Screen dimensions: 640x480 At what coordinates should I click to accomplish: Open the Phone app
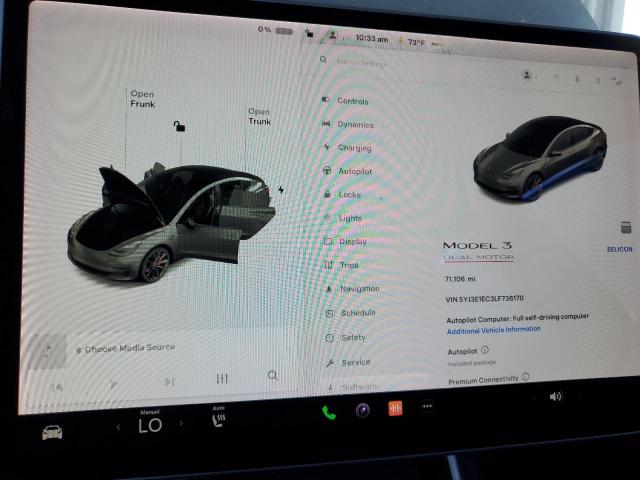point(329,413)
